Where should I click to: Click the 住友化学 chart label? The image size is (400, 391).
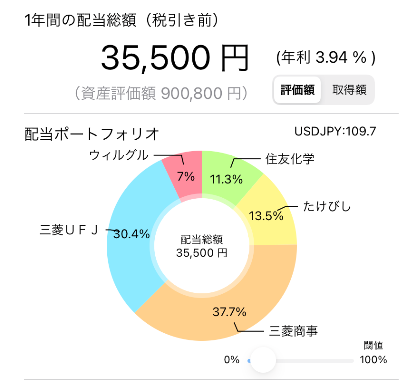[x=290, y=159]
